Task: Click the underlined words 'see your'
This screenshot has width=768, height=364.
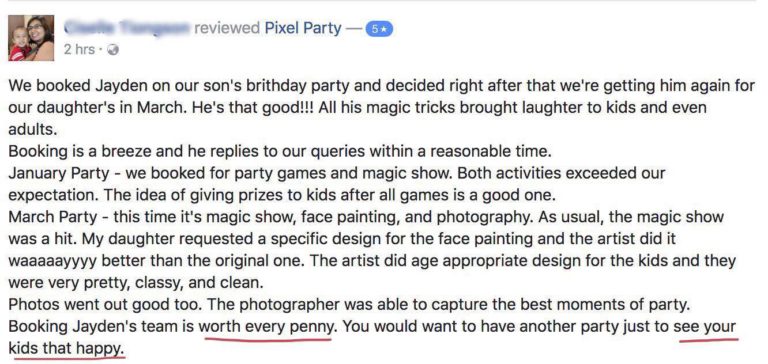Action: pyautogui.click(x=705, y=326)
